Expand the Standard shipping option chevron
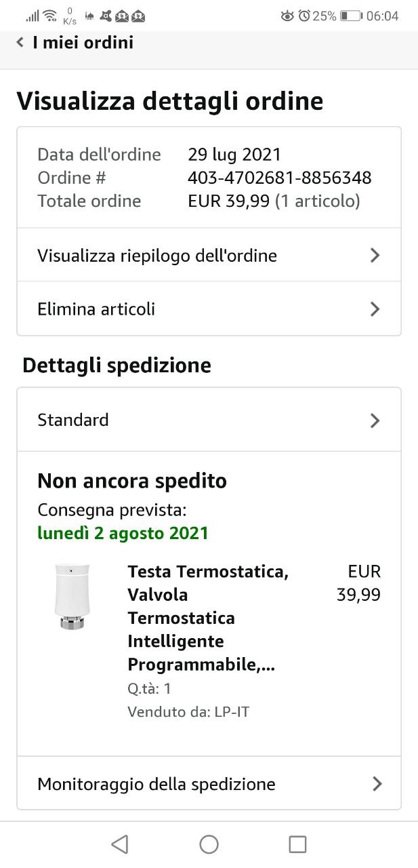The height and width of the screenshot is (868, 418). [375, 420]
